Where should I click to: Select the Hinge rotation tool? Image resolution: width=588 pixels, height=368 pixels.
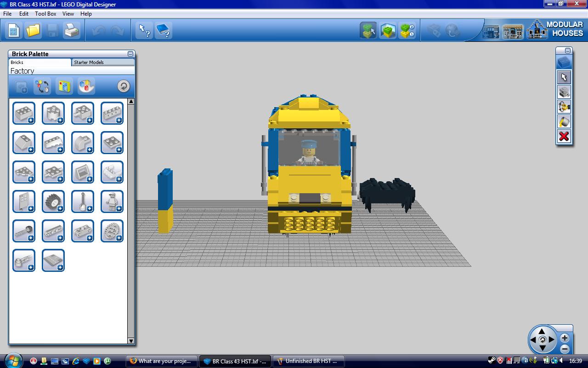point(564,106)
